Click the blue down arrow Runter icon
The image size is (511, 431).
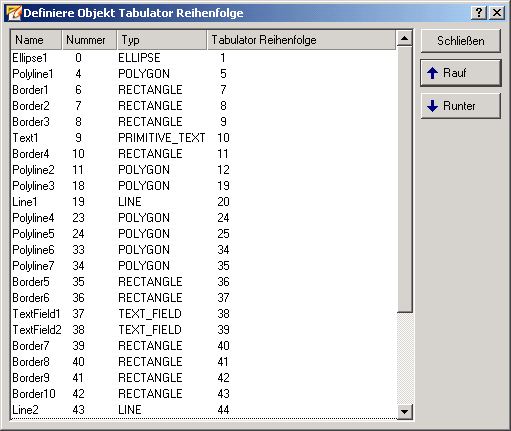coord(432,106)
